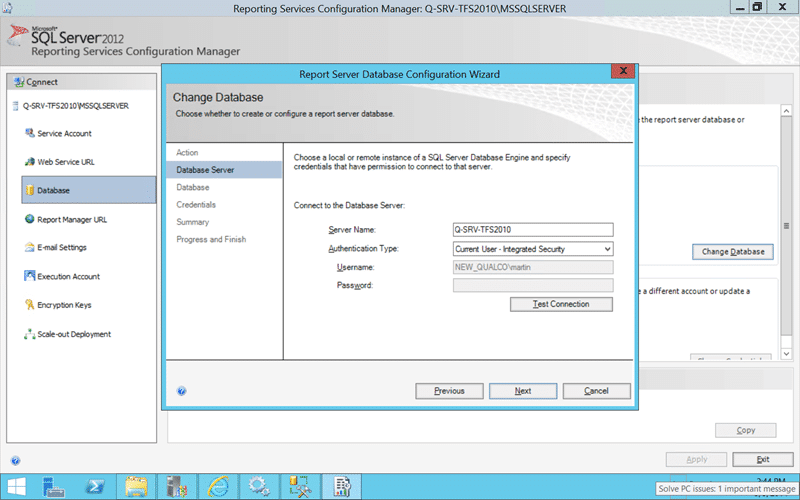Click Change Database in the main window

click(733, 252)
